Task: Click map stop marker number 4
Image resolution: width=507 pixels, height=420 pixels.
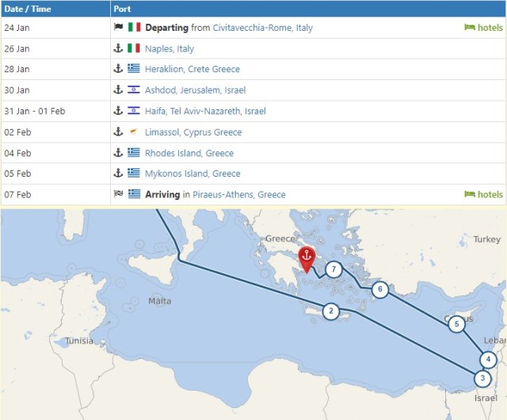Action: 490,359
